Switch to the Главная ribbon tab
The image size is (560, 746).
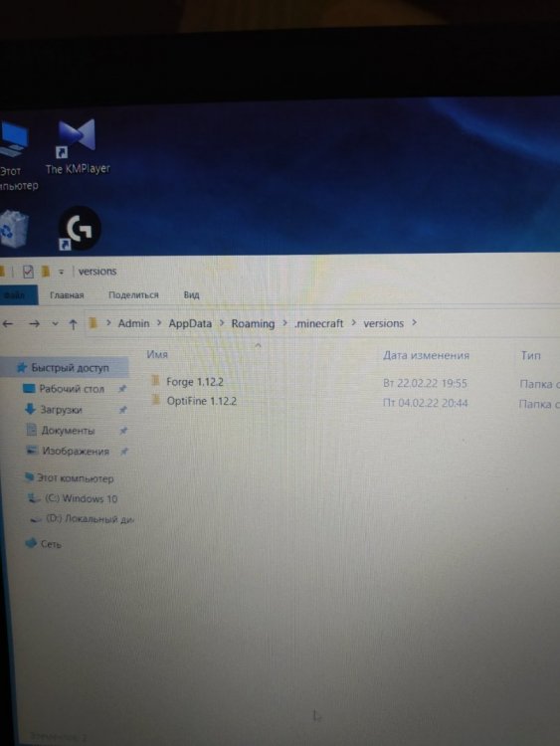67,295
